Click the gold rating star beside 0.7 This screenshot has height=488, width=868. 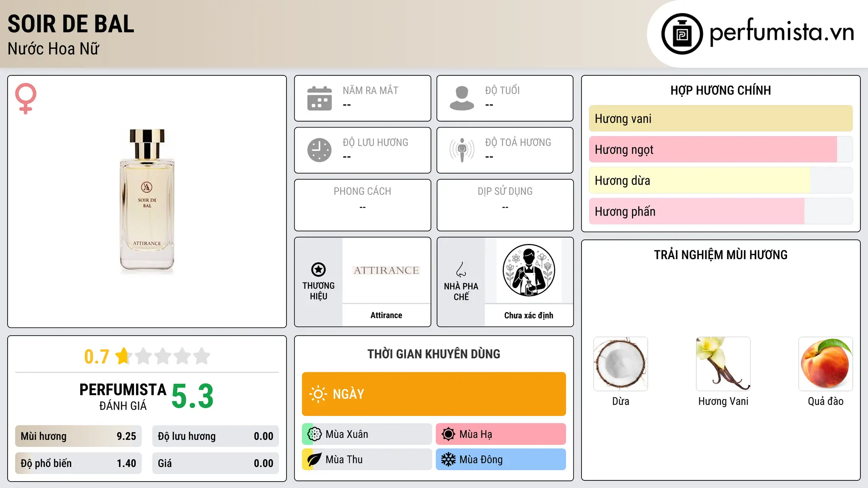coord(124,356)
